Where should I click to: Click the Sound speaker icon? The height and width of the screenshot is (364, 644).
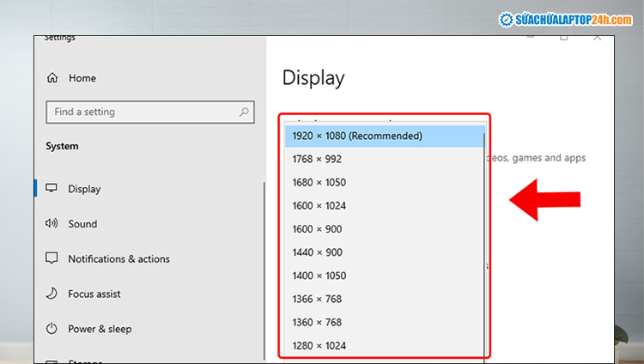[x=52, y=223]
